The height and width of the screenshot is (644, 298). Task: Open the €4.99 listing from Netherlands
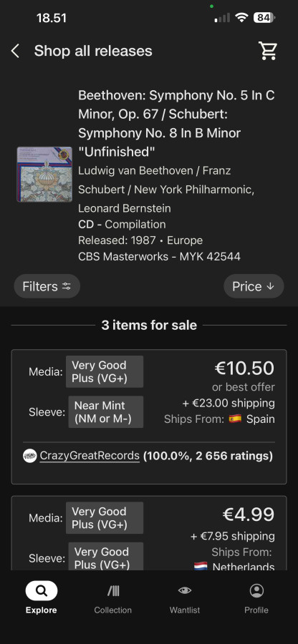pyautogui.click(x=149, y=533)
